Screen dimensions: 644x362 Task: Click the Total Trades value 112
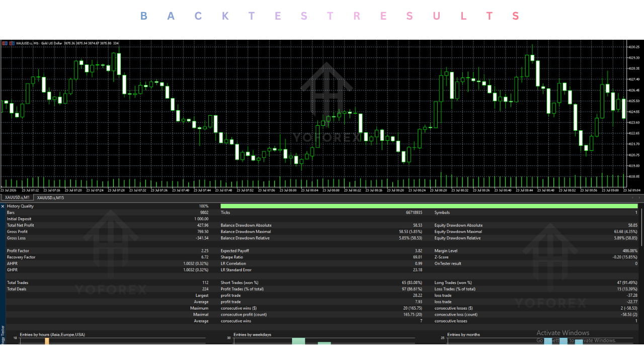[205, 283]
